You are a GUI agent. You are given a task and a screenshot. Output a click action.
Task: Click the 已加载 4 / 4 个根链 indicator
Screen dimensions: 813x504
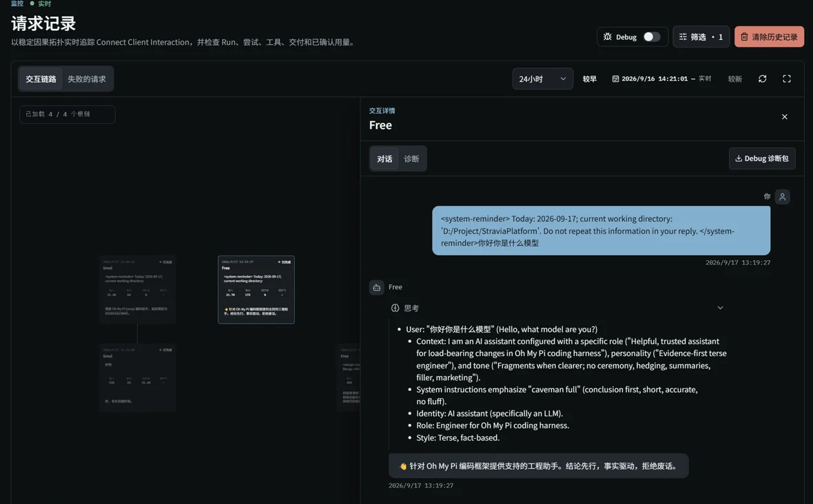[68, 114]
